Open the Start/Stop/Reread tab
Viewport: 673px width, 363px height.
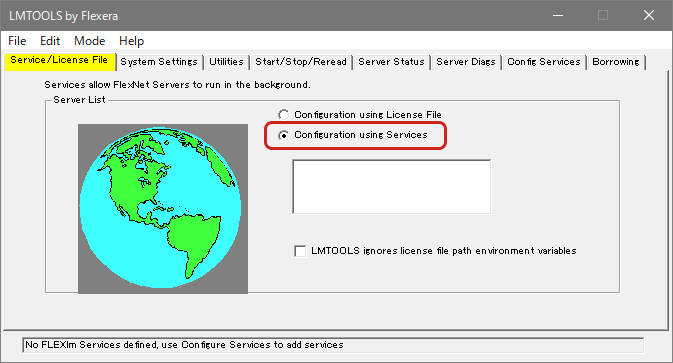[x=301, y=62]
